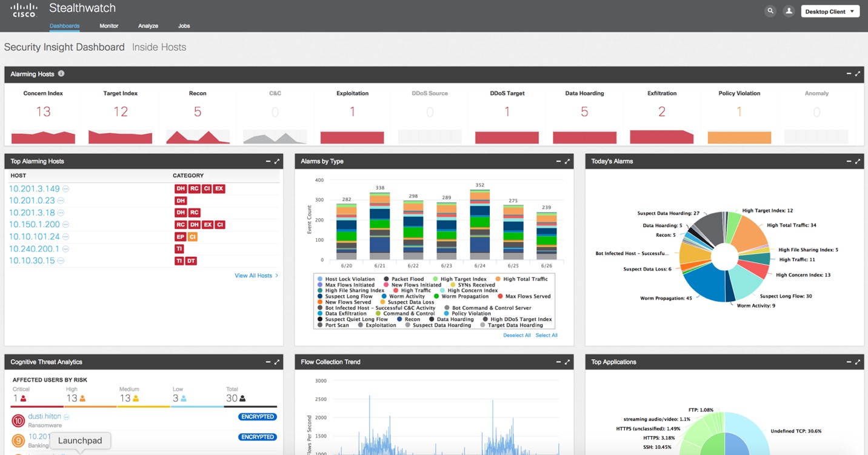Screen dimensions: 868x455
Task: Switch to the Inside Hosts tab
Action: coord(159,47)
